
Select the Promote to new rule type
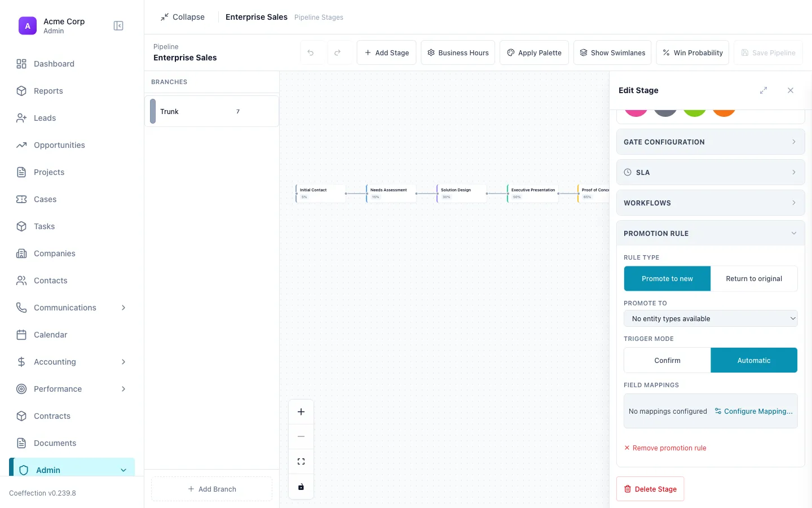[667, 279]
